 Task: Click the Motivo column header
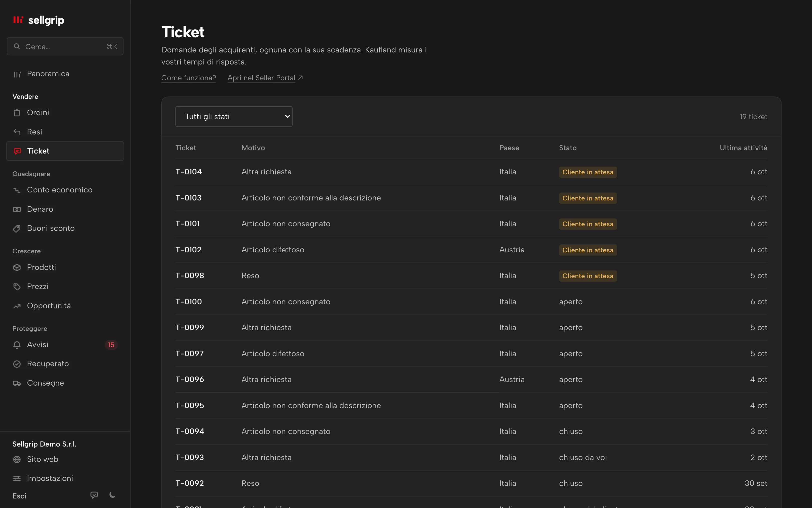[x=253, y=148]
